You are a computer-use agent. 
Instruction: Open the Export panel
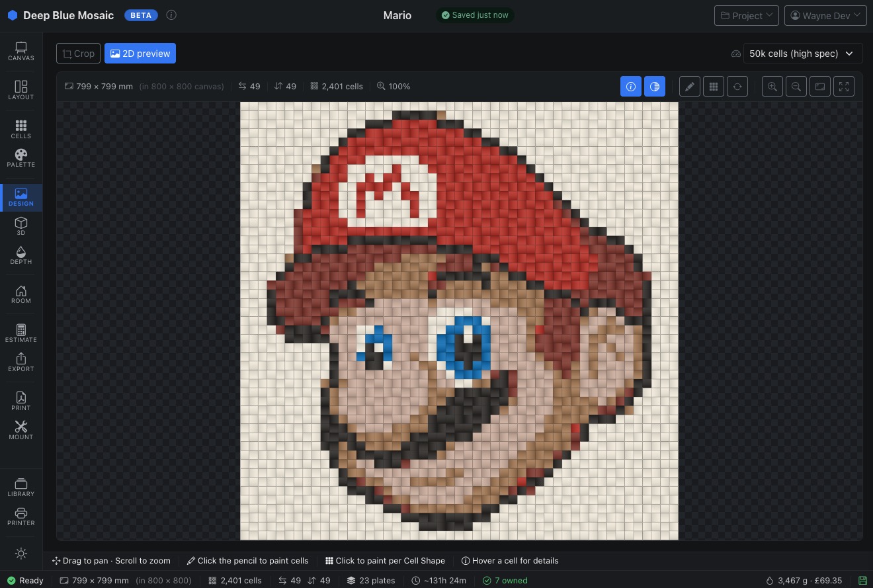point(21,362)
